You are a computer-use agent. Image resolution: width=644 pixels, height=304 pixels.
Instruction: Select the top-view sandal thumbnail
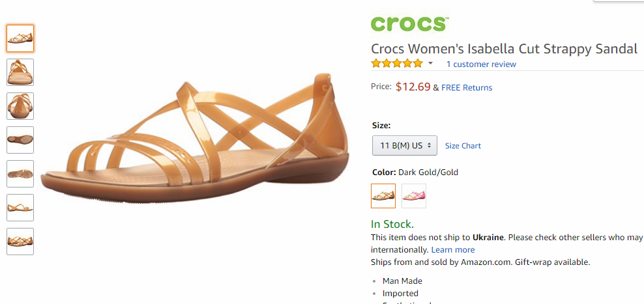(x=20, y=174)
